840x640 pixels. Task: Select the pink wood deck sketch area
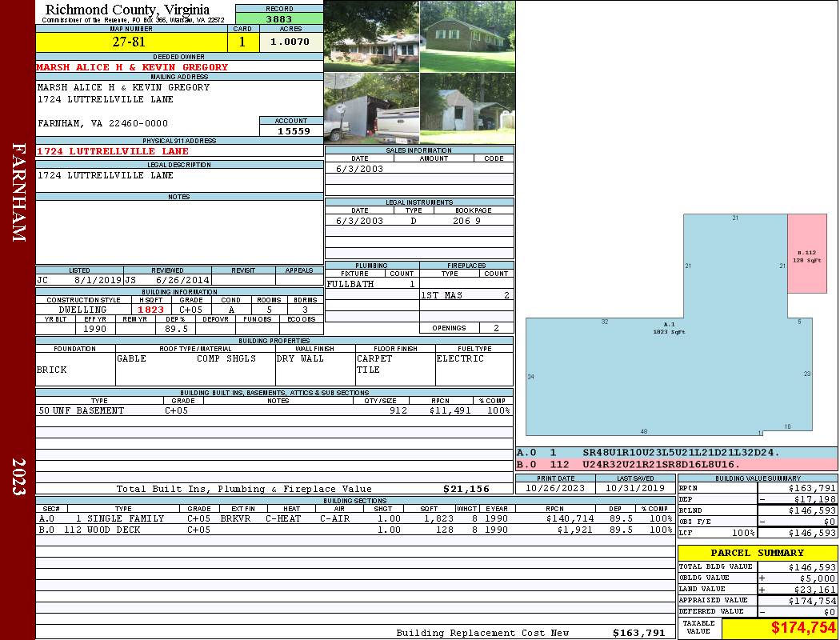[806, 253]
